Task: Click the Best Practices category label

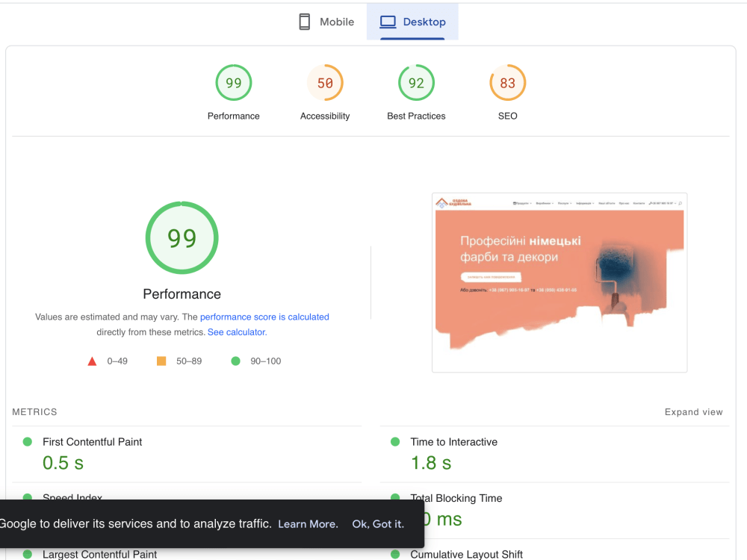Action: (x=416, y=116)
